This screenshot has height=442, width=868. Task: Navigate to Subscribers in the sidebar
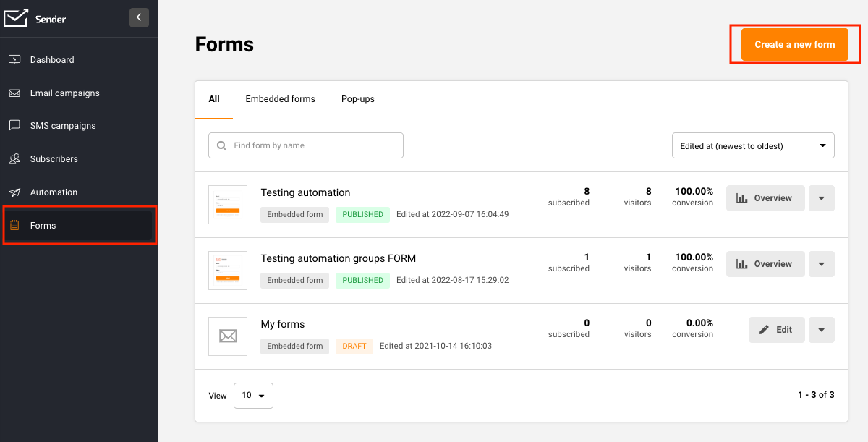[54, 159]
